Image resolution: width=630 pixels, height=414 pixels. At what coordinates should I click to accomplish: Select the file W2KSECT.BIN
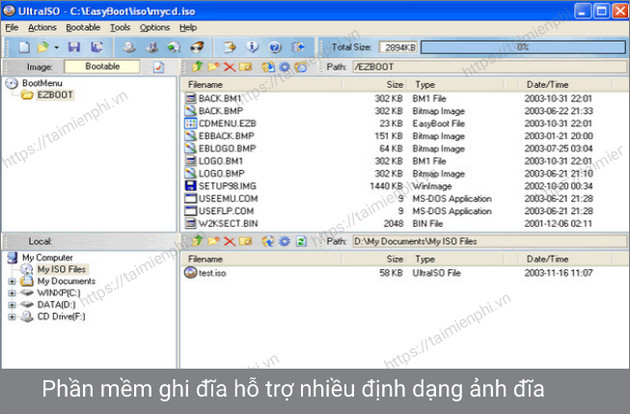228,223
